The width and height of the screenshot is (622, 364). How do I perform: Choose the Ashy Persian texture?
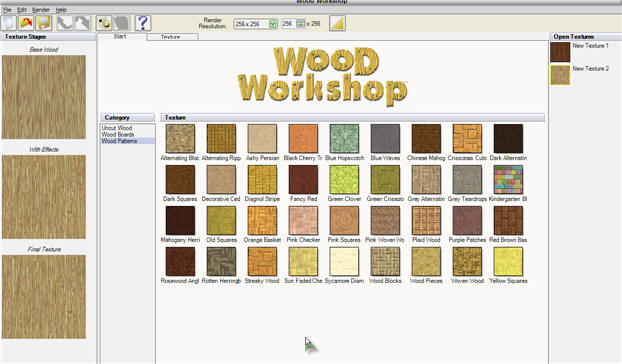coord(262,139)
